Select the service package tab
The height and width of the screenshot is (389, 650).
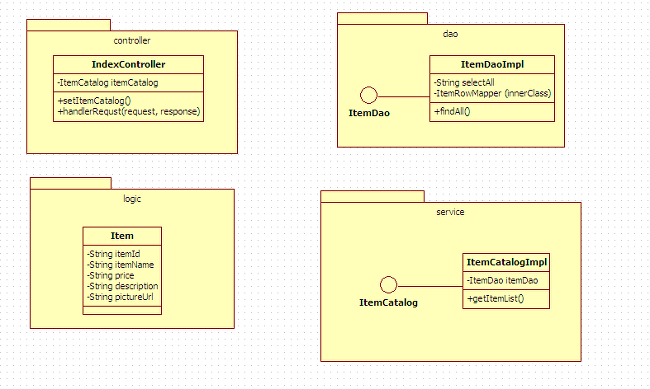click(372, 197)
